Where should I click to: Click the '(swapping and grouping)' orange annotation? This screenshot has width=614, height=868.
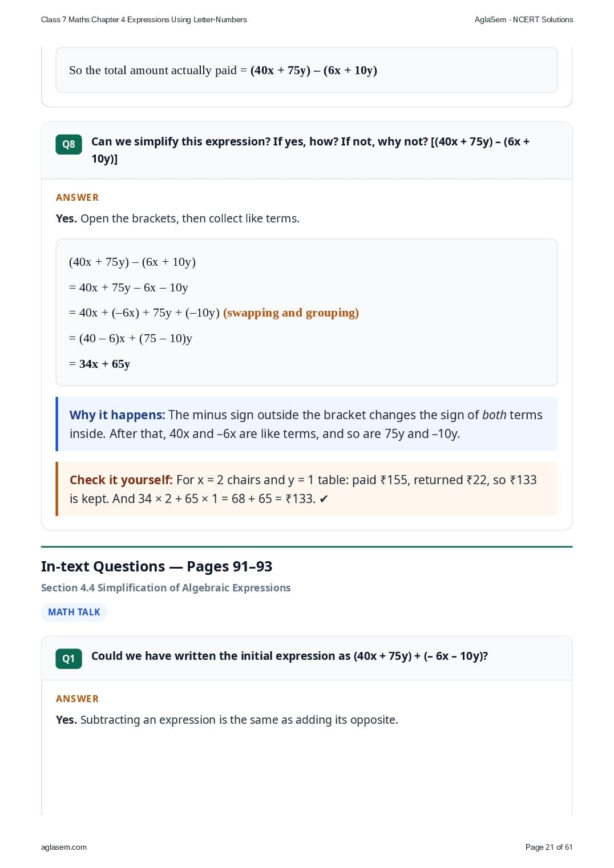click(x=291, y=313)
